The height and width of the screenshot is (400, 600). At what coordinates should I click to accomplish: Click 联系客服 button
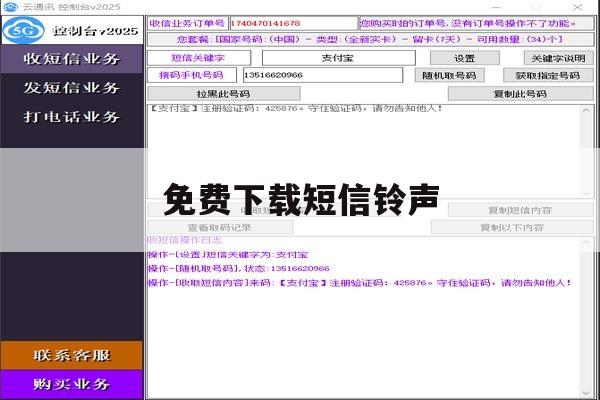tap(72, 355)
